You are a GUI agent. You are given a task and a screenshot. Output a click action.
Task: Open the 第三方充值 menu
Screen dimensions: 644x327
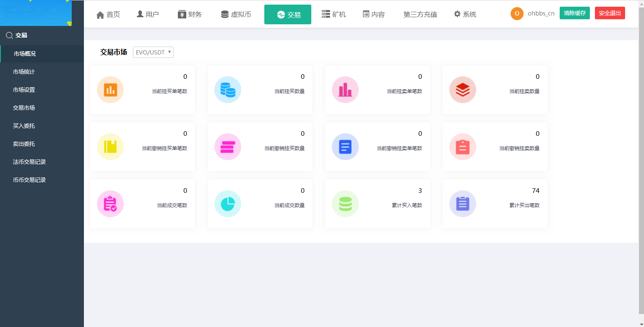420,14
